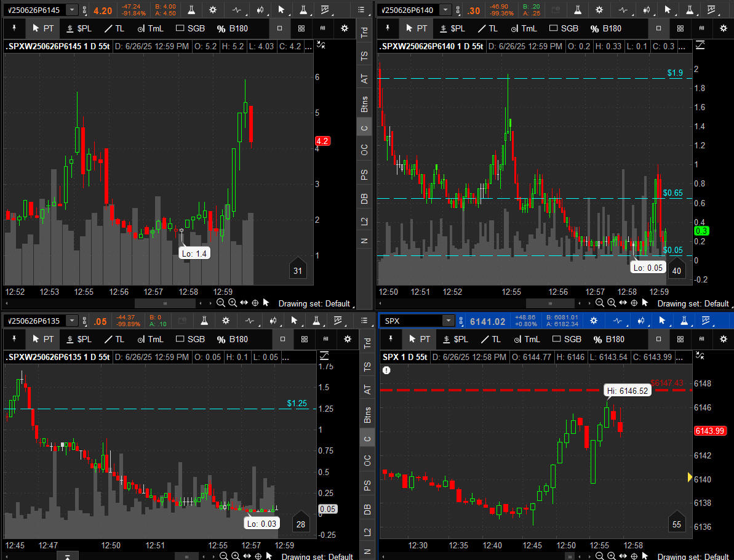Select the % B180 tool in SPX chart
The image size is (734, 560).
(608, 339)
